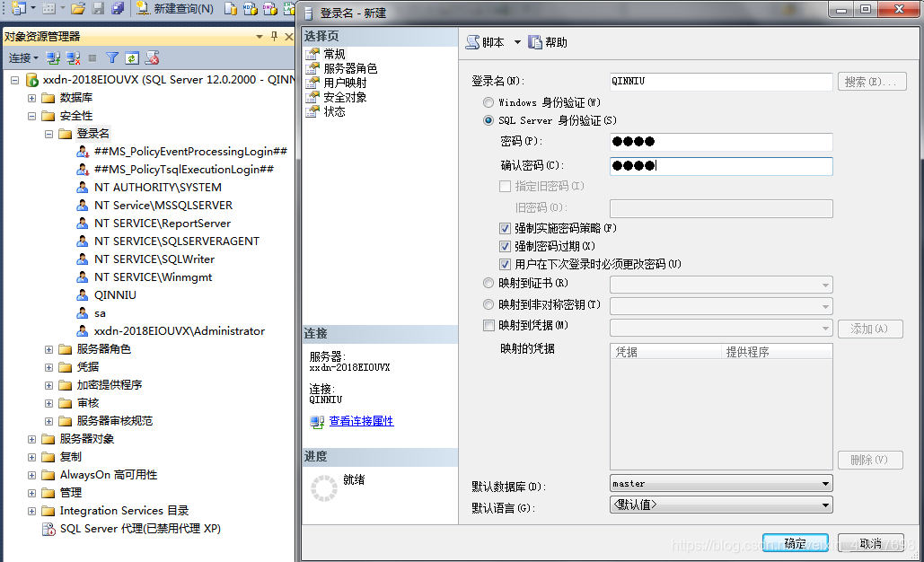Click the connect Object Explorer icon
The height and width of the screenshot is (562, 924).
point(53,57)
